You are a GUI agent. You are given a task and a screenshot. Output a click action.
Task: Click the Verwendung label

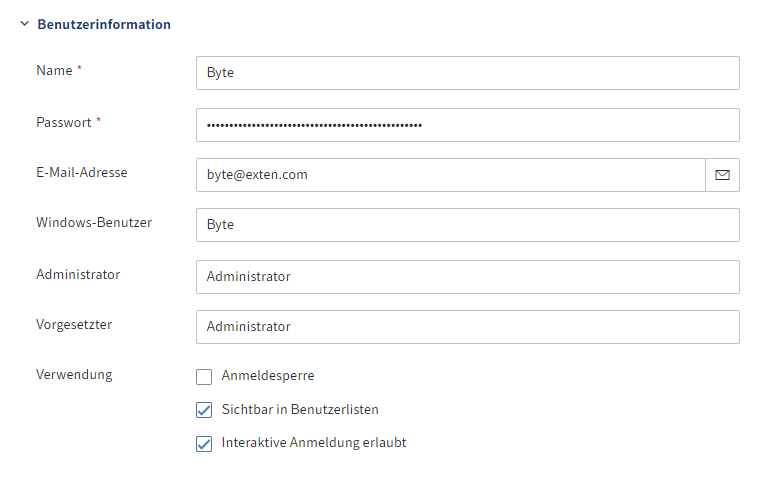pos(74,374)
